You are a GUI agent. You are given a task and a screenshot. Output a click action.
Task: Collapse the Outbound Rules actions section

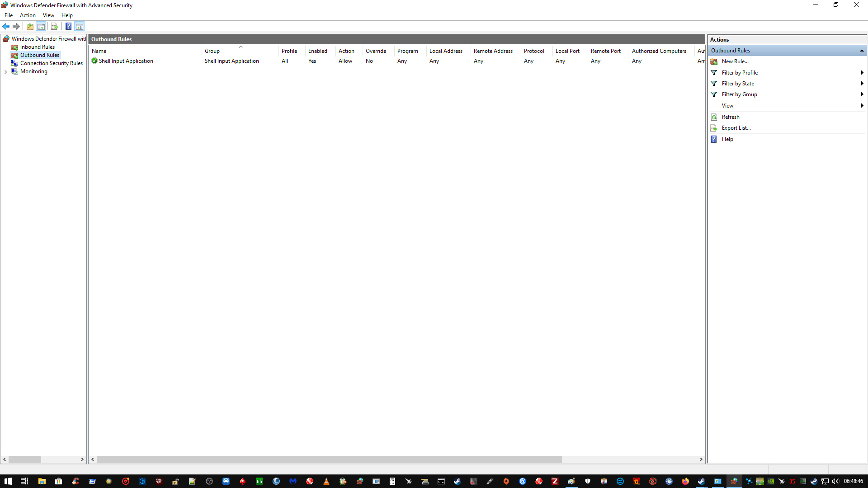(862, 51)
